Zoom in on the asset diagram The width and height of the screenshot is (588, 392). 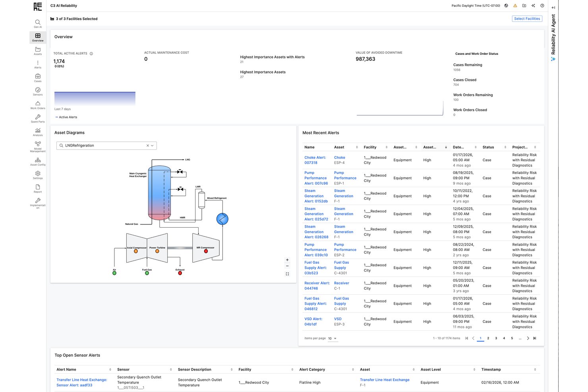(287, 260)
